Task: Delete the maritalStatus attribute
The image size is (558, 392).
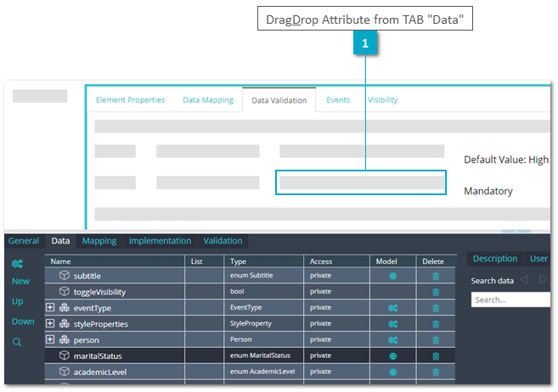Action: pyautogui.click(x=436, y=356)
